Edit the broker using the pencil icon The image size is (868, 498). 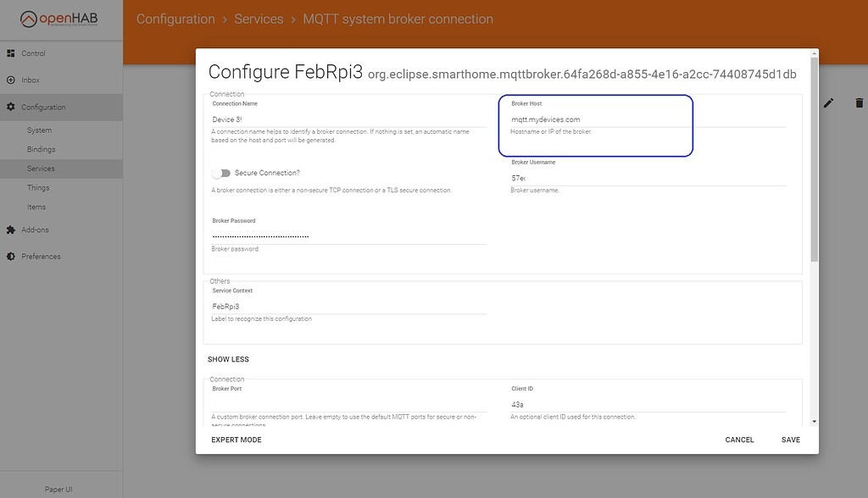point(828,102)
